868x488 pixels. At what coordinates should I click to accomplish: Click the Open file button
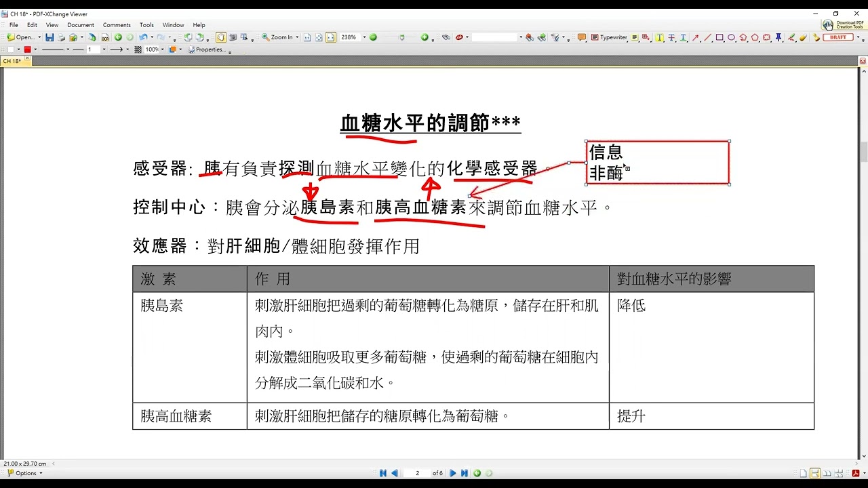click(20, 37)
